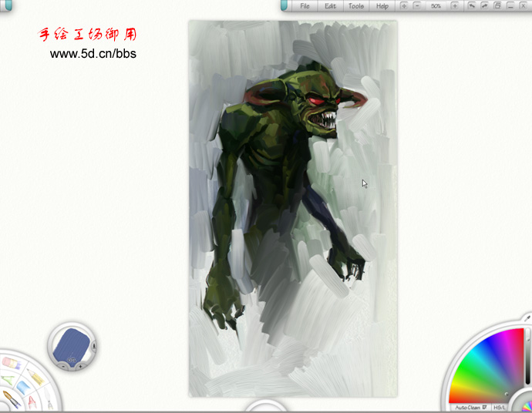This screenshot has width=532, height=413.
Task: Open the color samples rainbow icon
Action: click(527, 407)
